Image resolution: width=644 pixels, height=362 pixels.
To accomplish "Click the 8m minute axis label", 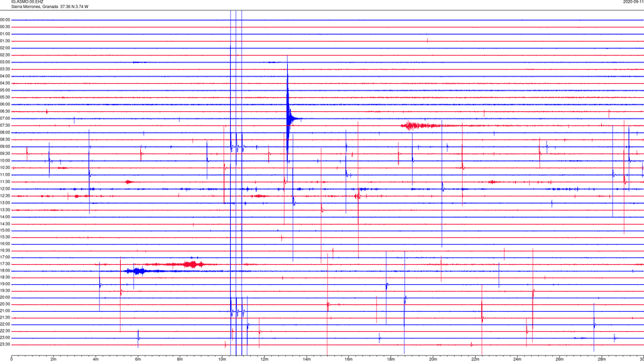I will pos(180,359).
